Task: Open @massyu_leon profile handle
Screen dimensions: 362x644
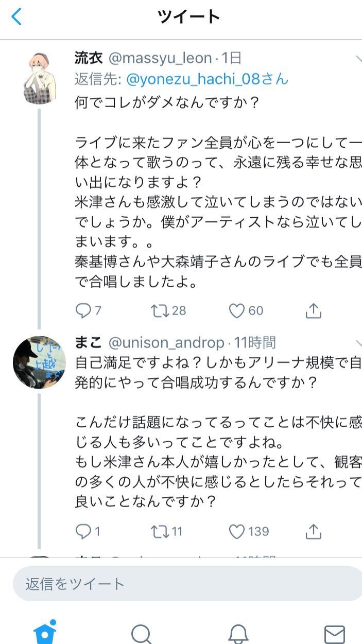Action: pyautogui.click(x=160, y=58)
